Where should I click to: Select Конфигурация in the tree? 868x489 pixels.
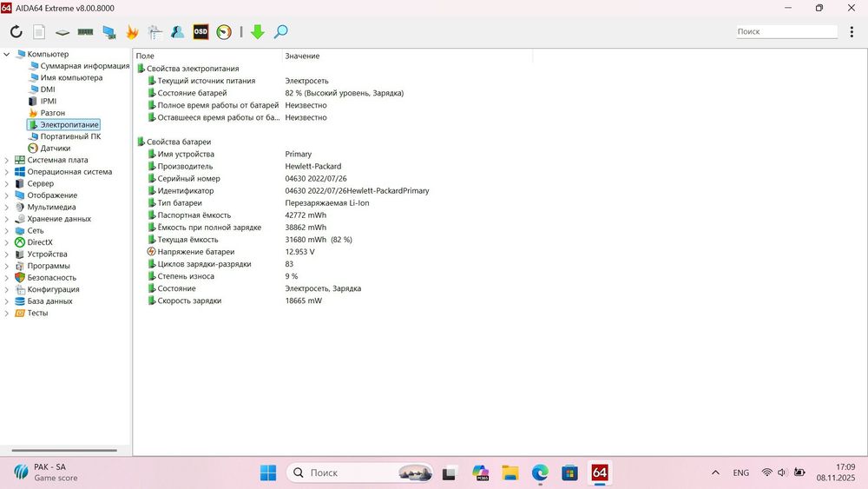point(53,289)
